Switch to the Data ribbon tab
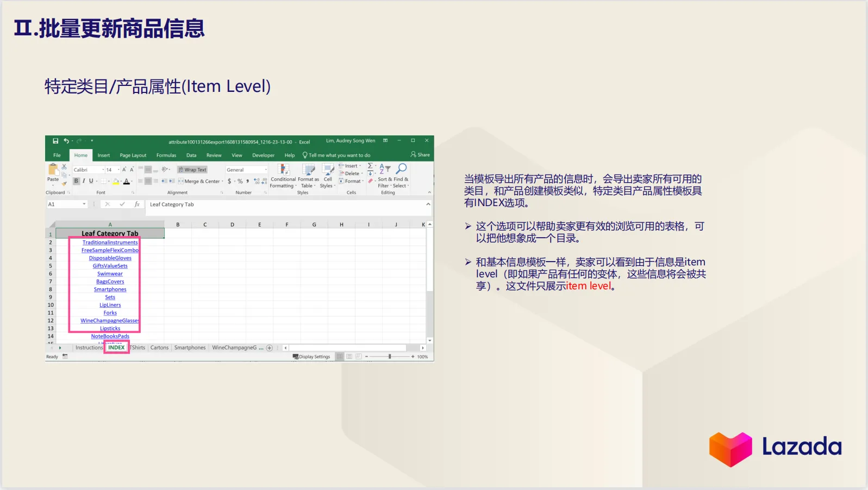This screenshot has width=868, height=490. pyautogui.click(x=191, y=156)
